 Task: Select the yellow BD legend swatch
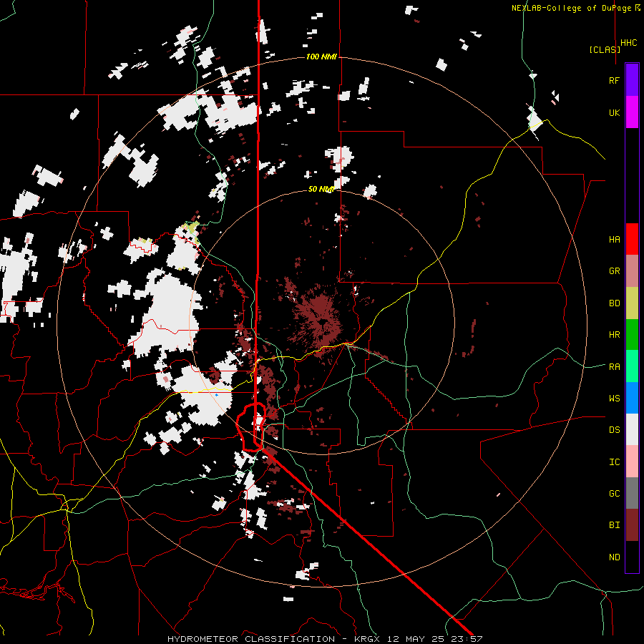point(632,303)
